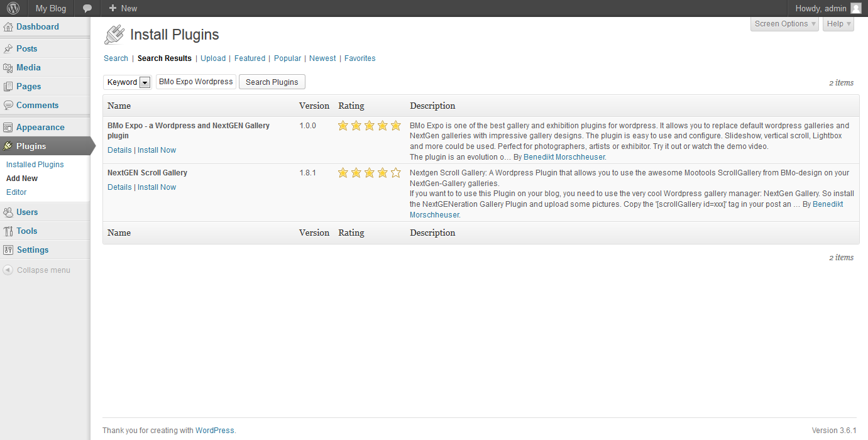Click Install Now for BMo Expo plugin
This screenshot has height=440, width=868.
coord(157,150)
